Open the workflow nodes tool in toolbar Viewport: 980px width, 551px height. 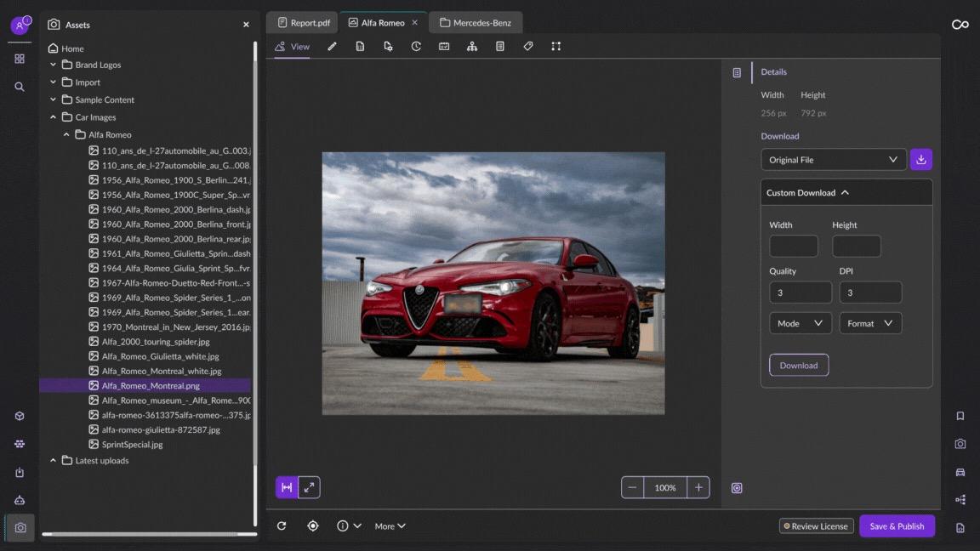pos(556,46)
